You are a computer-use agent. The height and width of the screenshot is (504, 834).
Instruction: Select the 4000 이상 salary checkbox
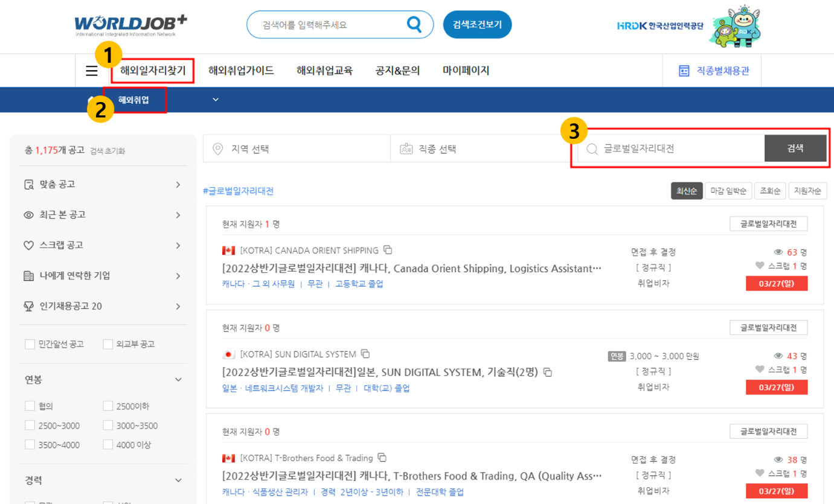coord(107,445)
